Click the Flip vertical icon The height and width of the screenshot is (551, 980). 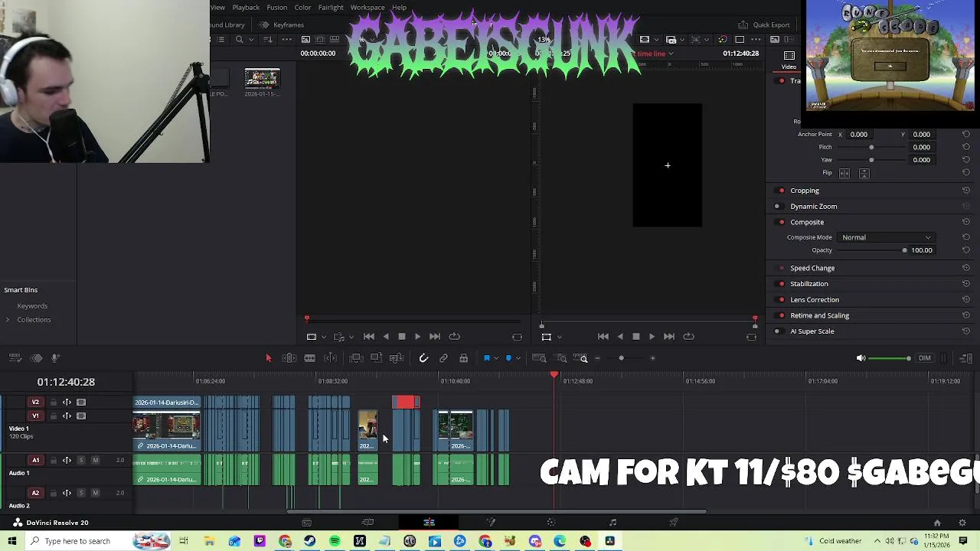864,173
